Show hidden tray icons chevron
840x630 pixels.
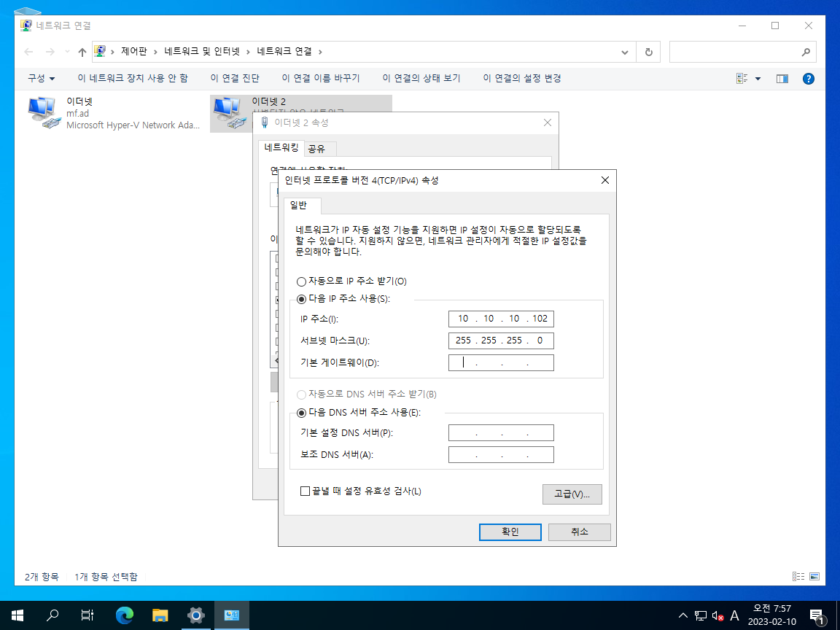point(683,615)
